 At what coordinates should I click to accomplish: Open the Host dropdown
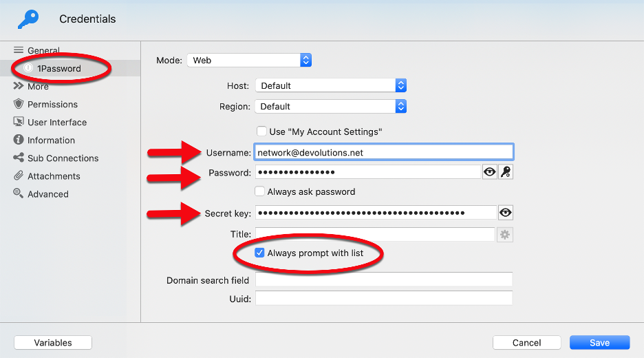(331, 85)
